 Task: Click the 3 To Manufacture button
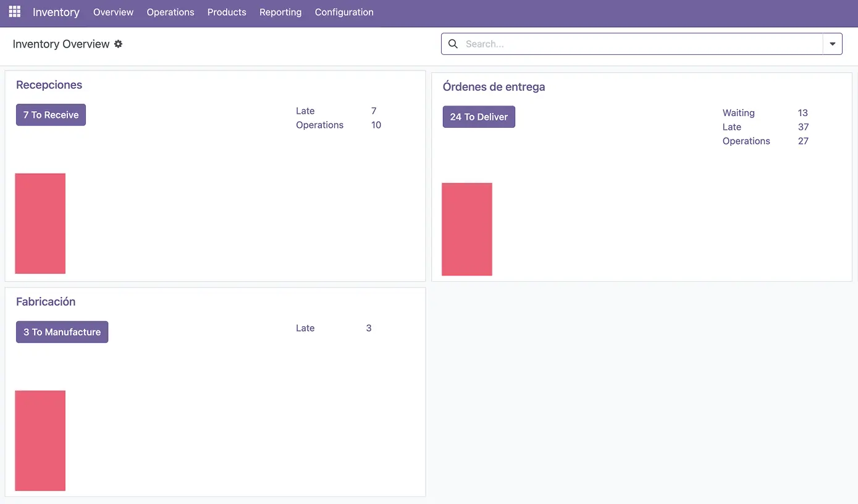(x=62, y=332)
